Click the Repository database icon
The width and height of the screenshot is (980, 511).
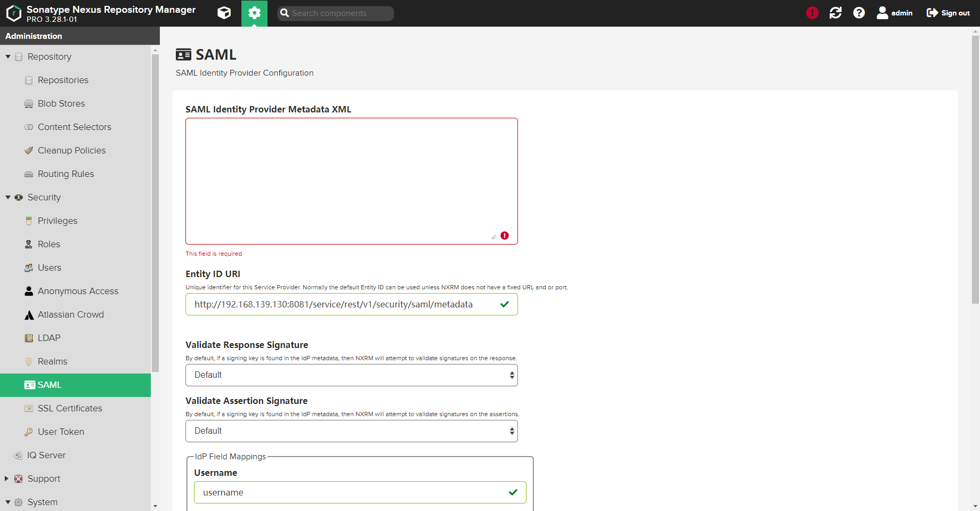19,56
